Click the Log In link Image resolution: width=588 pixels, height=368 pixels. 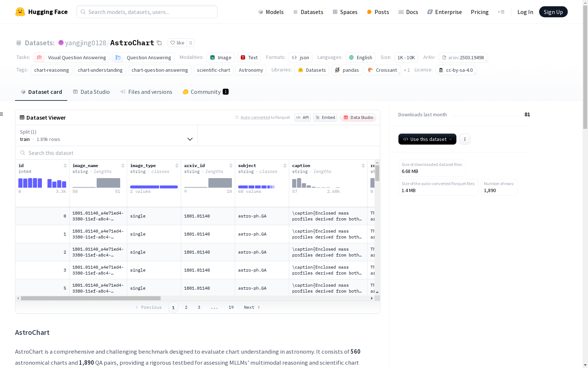tap(525, 12)
